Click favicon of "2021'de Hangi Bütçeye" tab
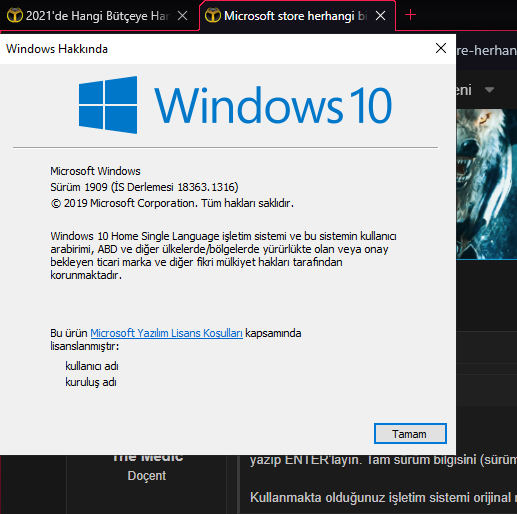 coord(15,15)
